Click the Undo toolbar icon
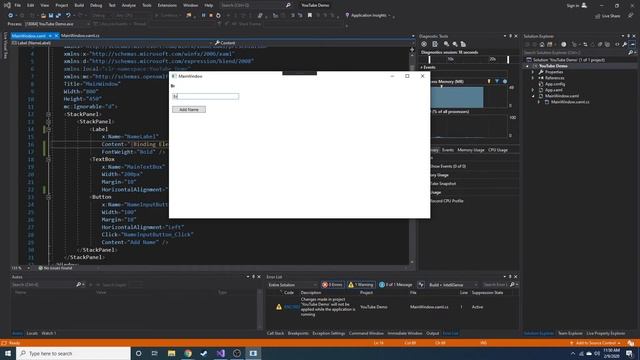 click(x=68, y=16)
